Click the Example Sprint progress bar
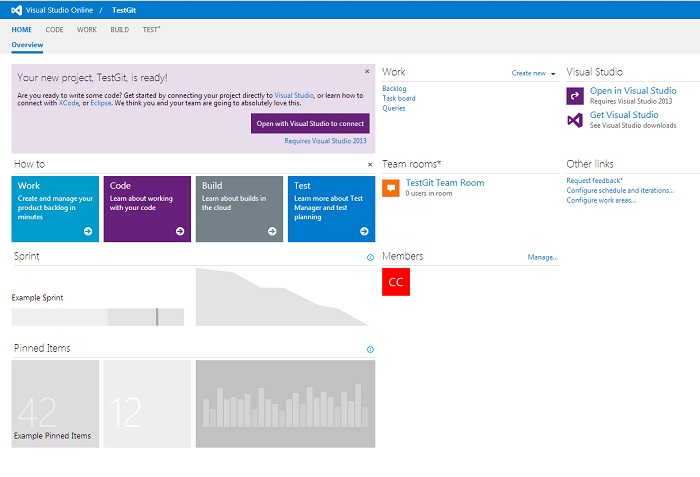Viewport: 700px width, 477px height. [x=98, y=317]
